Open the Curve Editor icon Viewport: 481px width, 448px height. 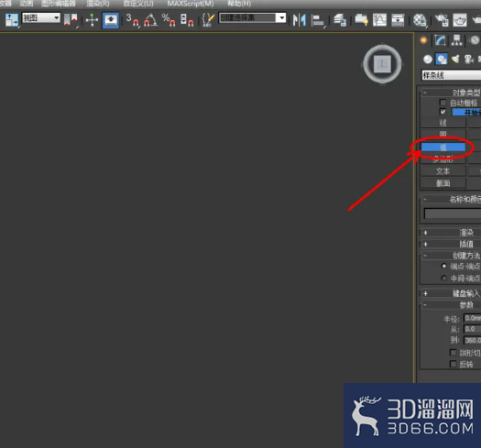pyautogui.click(x=379, y=20)
